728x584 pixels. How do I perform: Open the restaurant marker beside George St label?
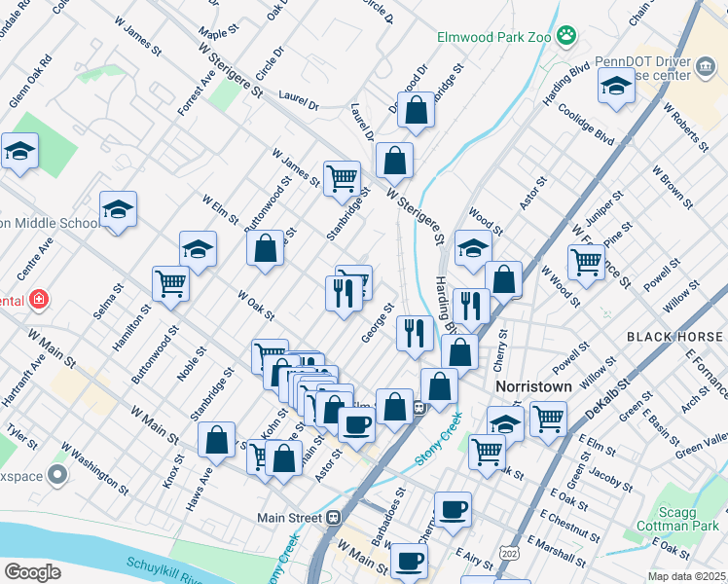(415, 334)
